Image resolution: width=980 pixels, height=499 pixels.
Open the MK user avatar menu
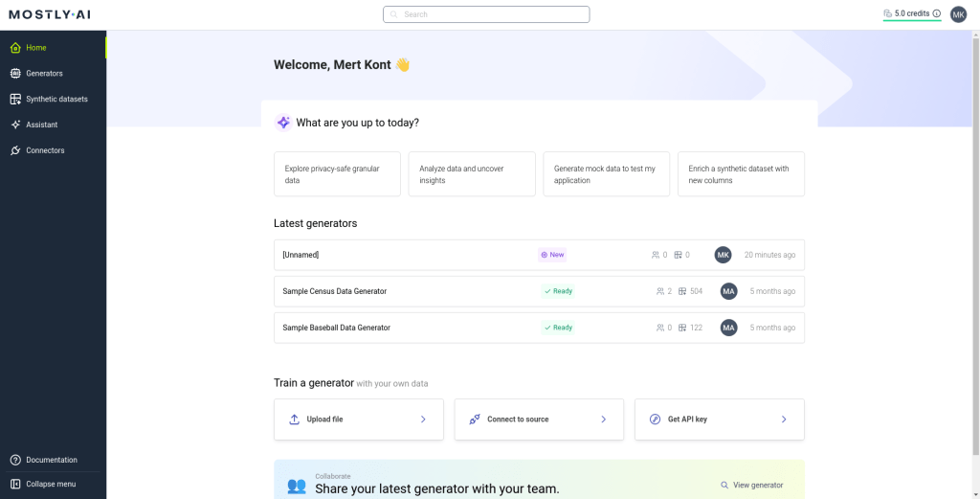[x=958, y=14]
